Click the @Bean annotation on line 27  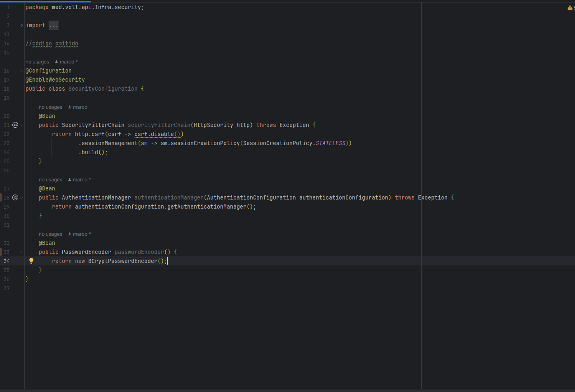tap(47, 188)
